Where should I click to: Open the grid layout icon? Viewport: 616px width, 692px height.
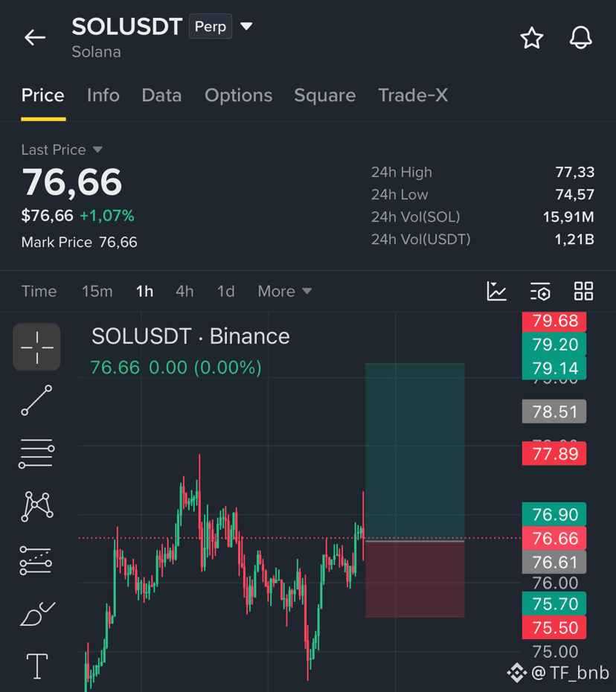(583, 291)
